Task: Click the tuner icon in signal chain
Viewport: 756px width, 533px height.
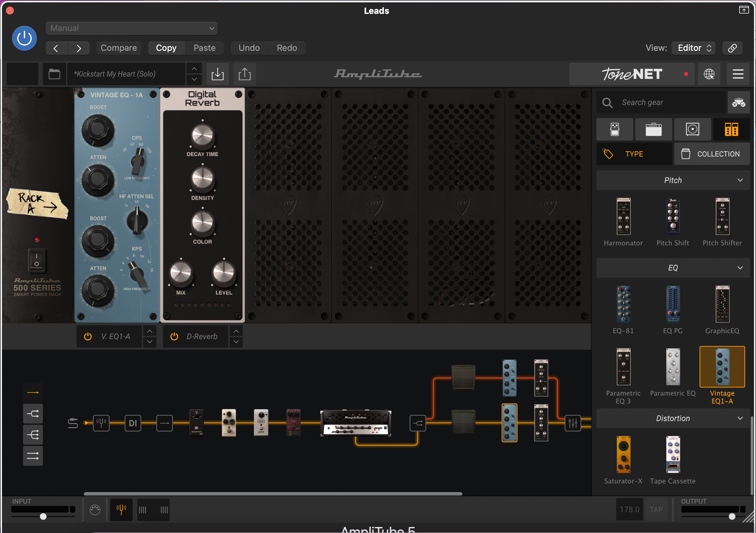Action: 101,423
